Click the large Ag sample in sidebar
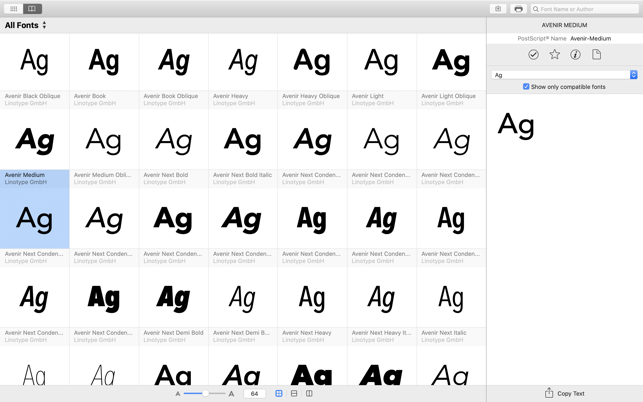 [x=516, y=125]
